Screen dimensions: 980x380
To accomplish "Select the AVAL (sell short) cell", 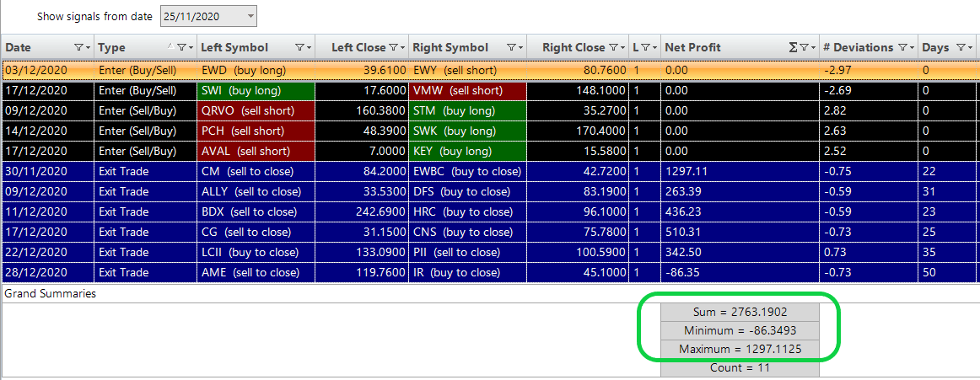I will point(255,152).
